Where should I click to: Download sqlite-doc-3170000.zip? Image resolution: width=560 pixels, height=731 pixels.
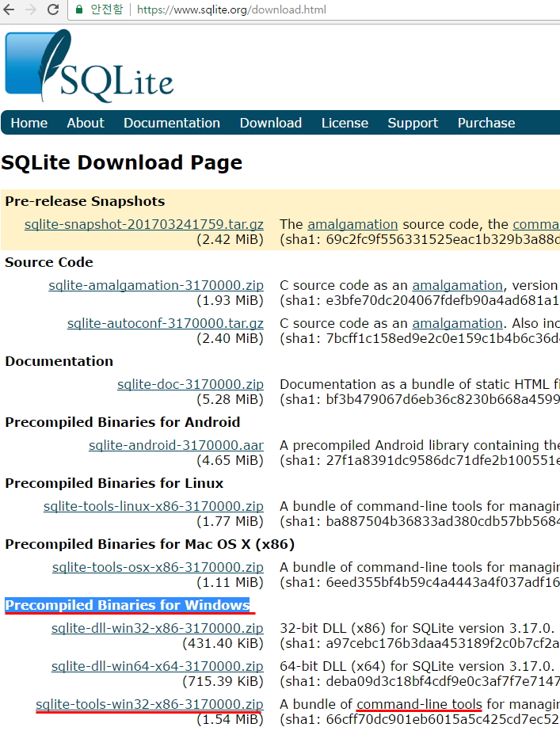pos(190,384)
